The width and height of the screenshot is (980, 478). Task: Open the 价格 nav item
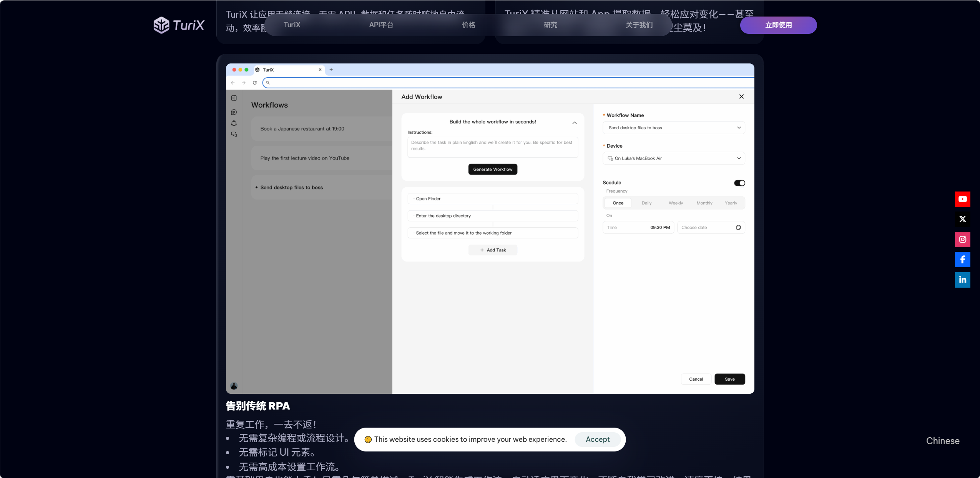point(468,25)
